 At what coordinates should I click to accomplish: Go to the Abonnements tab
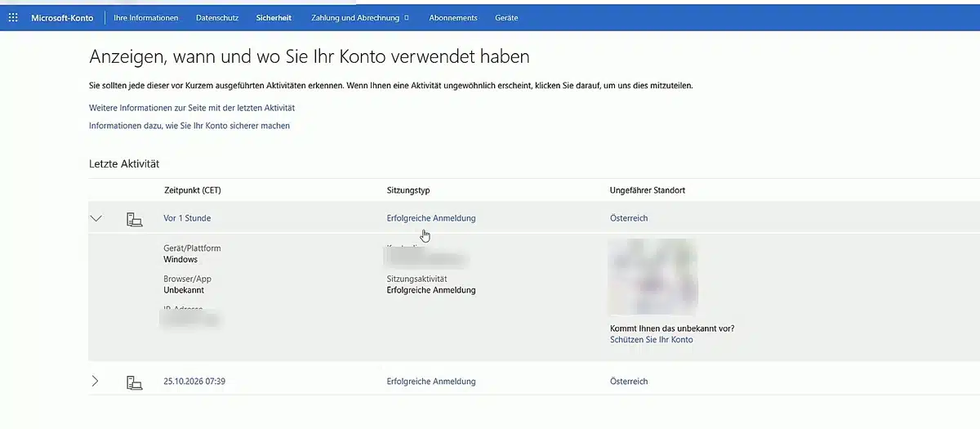click(x=453, y=18)
